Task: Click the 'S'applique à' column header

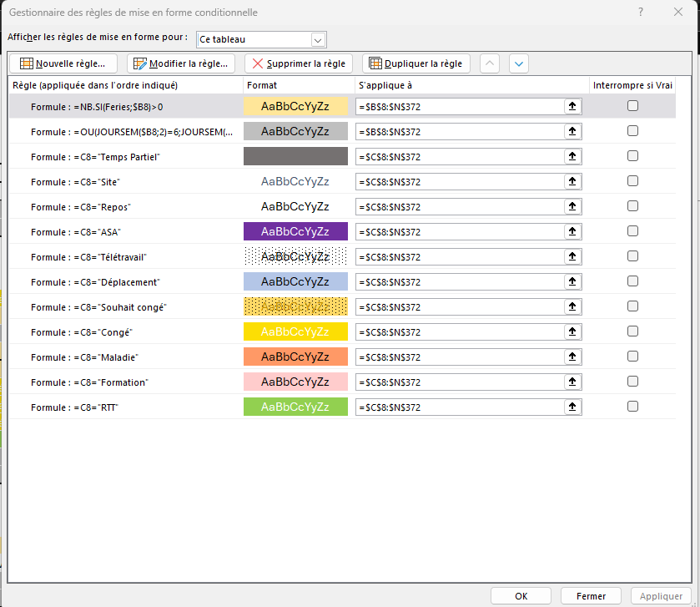Action: tap(385, 85)
